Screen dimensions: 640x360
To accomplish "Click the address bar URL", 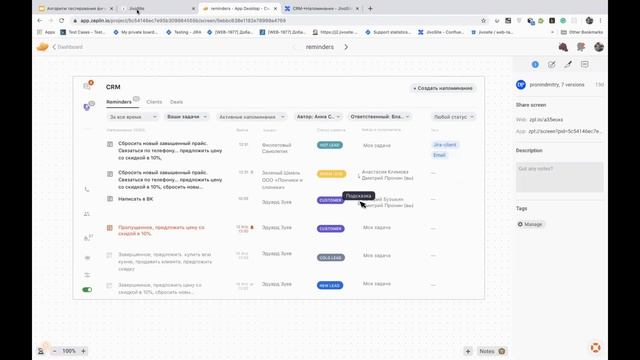I will 183,20.
